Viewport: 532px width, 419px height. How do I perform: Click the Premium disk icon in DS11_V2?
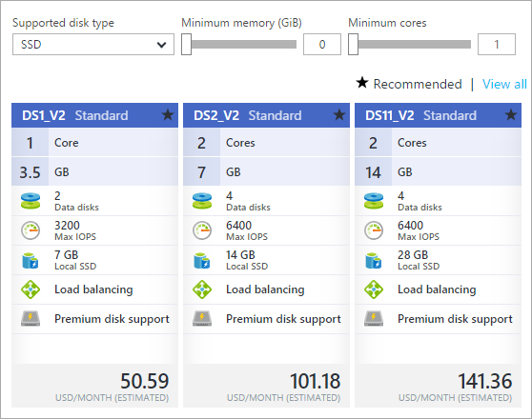[x=374, y=319]
